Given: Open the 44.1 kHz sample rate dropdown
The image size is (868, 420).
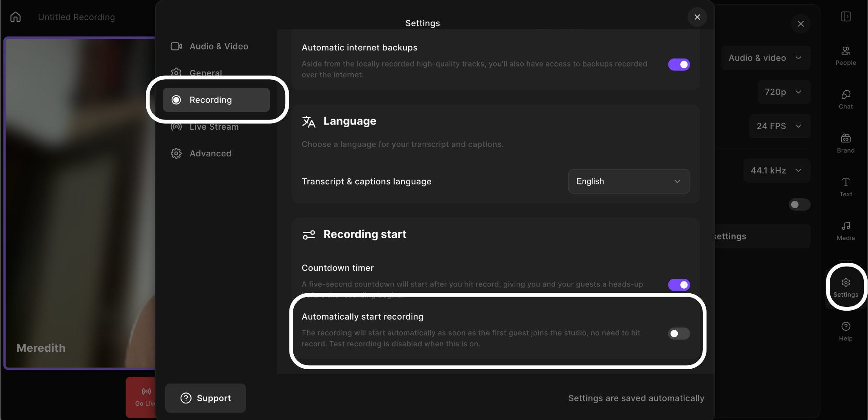Looking at the screenshot, I should (x=776, y=170).
